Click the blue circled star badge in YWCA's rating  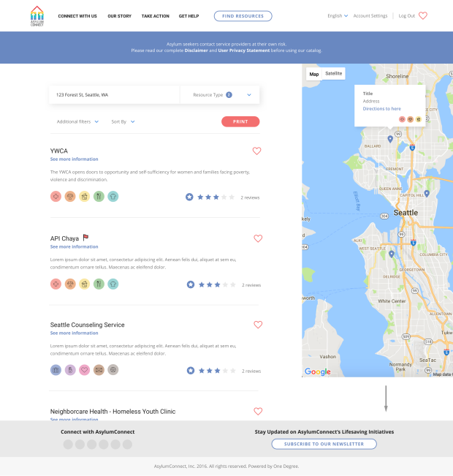(x=189, y=197)
